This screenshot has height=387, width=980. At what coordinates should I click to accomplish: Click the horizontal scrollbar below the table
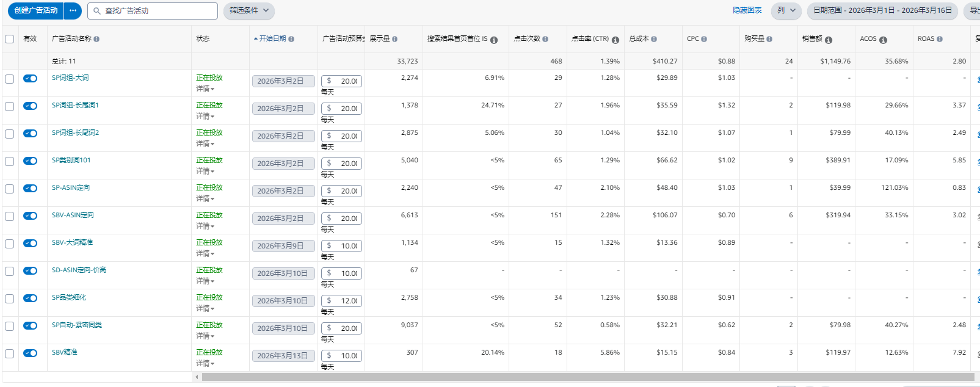tap(586, 377)
